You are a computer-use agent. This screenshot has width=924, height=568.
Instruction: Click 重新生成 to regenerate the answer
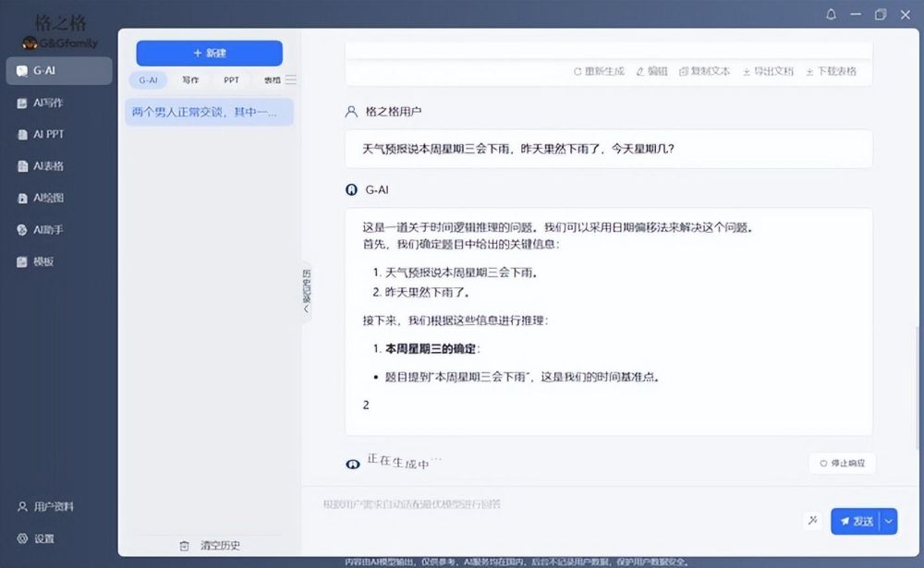599,71
